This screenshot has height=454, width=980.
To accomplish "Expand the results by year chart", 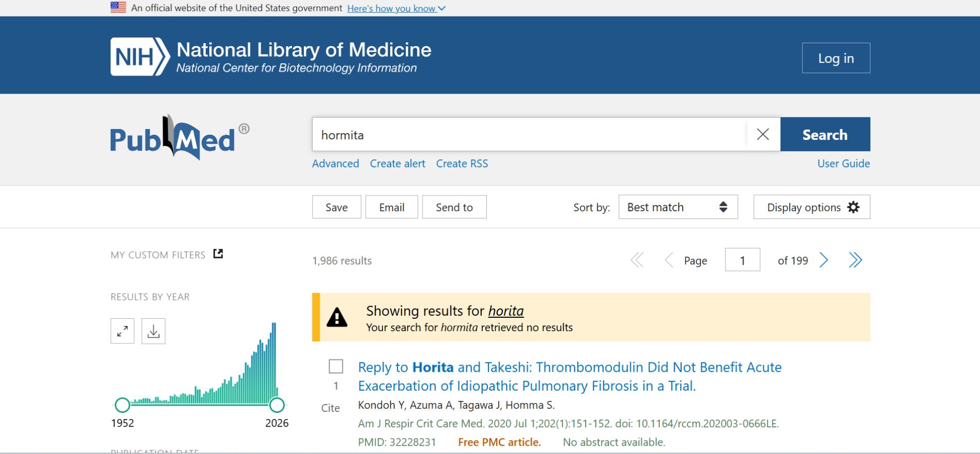I will 122,331.
